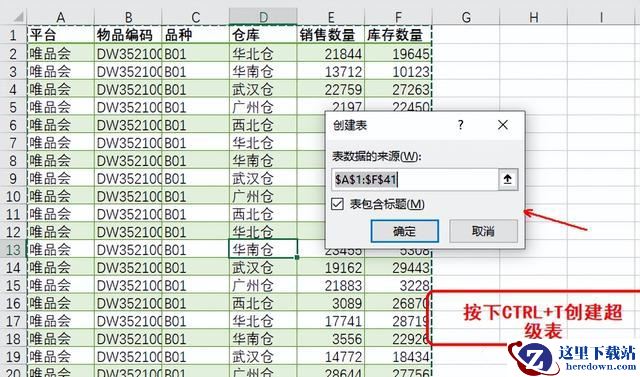Click the 物品编码 header cell

(128, 35)
